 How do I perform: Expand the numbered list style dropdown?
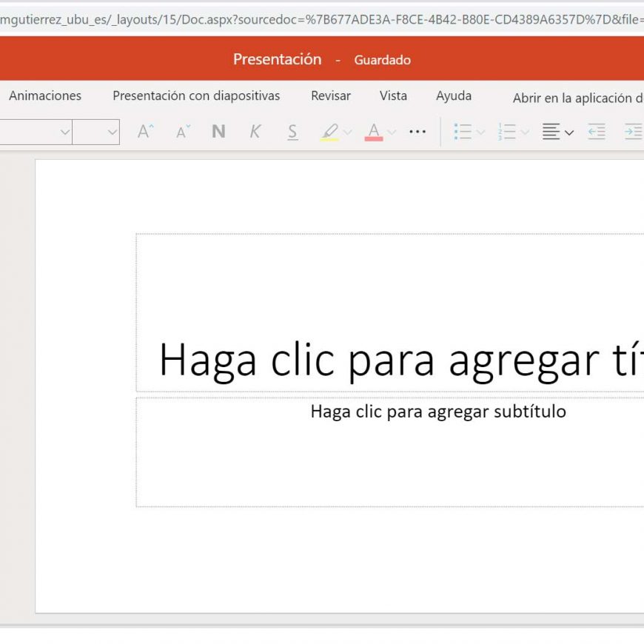[525, 133]
